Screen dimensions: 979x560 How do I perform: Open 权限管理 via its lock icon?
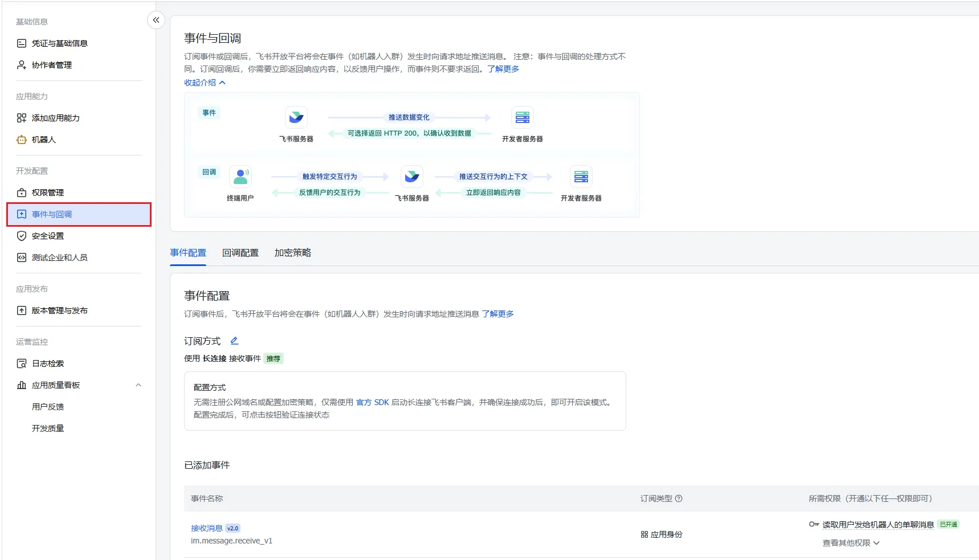[x=22, y=193]
